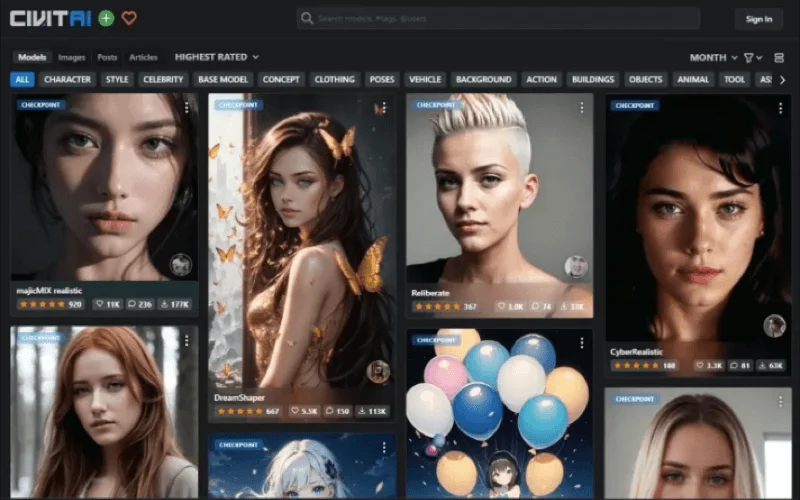Click comments count on majicMIX realistic
800x500 pixels.
pyautogui.click(x=140, y=304)
